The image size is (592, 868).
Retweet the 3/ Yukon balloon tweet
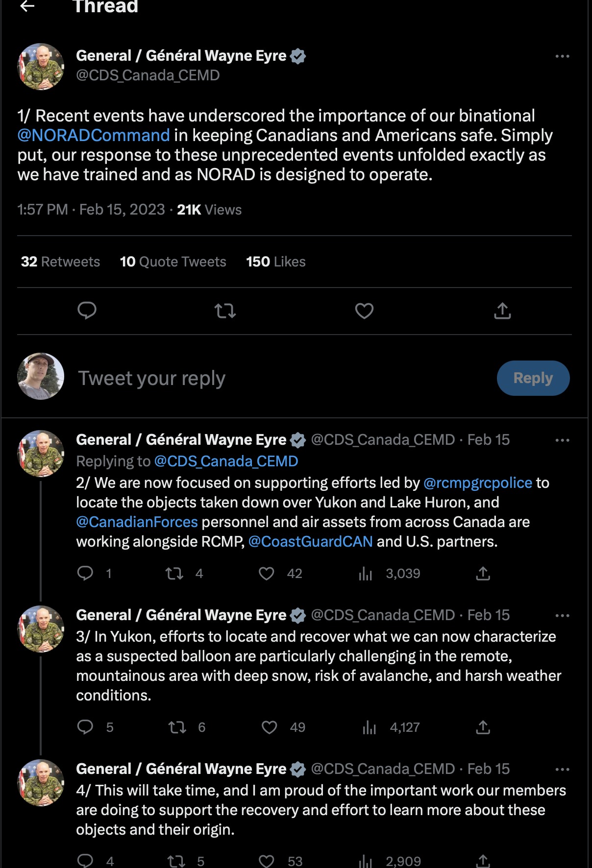pos(177,727)
